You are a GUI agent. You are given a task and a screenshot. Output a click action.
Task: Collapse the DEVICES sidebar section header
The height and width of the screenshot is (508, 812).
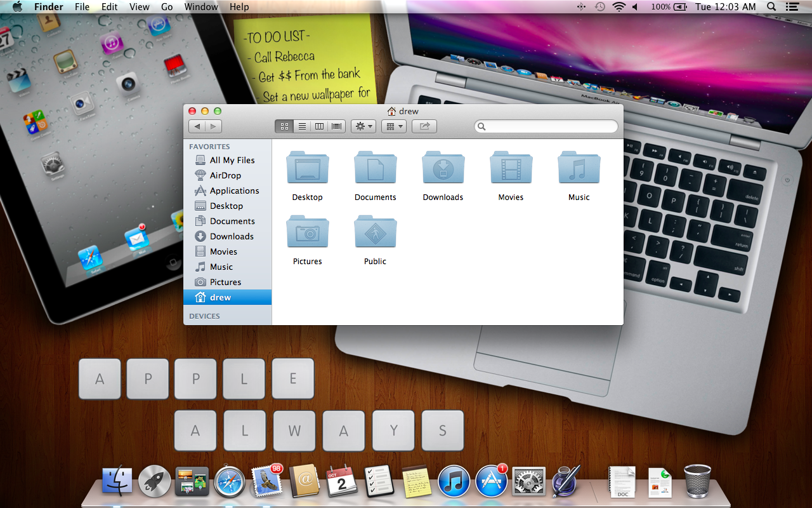(x=204, y=316)
